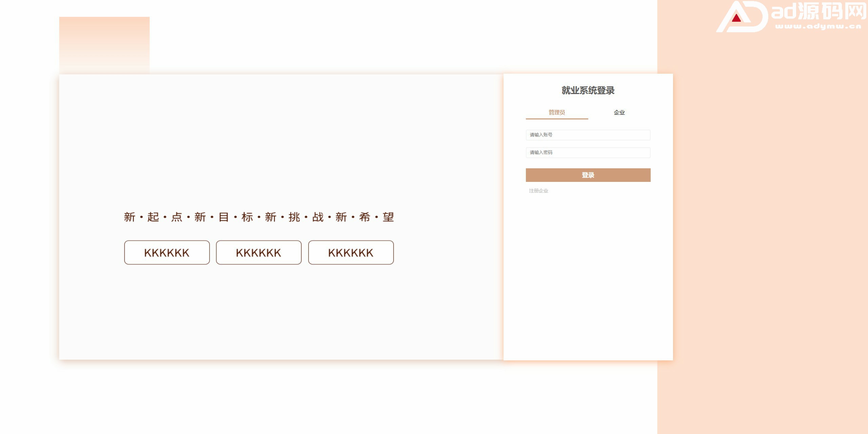Click the 就业系统登录 heading
868x434 pixels.
[x=588, y=91]
